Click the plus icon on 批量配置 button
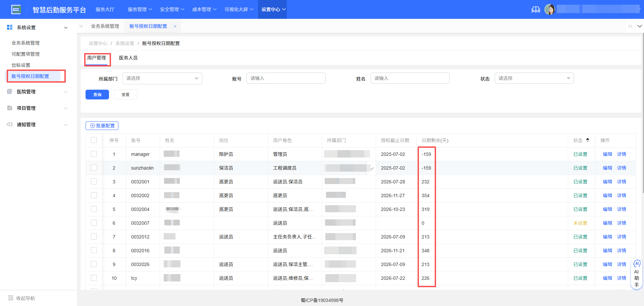Image resolution: width=644 pixels, height=306 pixels. pos(92,126)
